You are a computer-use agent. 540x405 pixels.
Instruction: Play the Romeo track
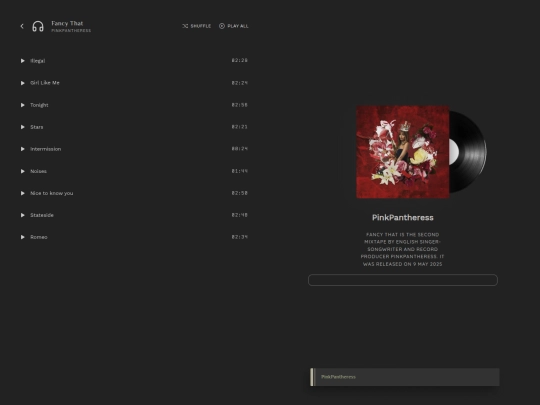click(23, 237)
